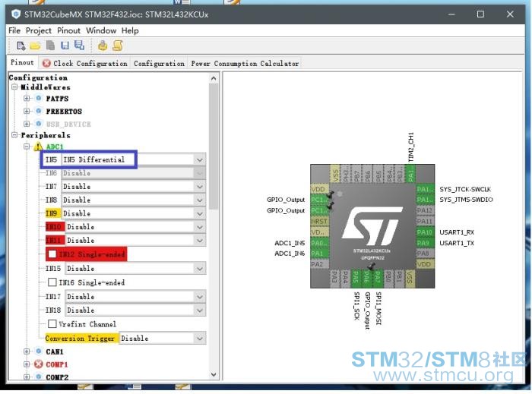Open the IN10 Disable dropdown
The width and height of the screenshot is (532, 394).
tap(199, 227)
